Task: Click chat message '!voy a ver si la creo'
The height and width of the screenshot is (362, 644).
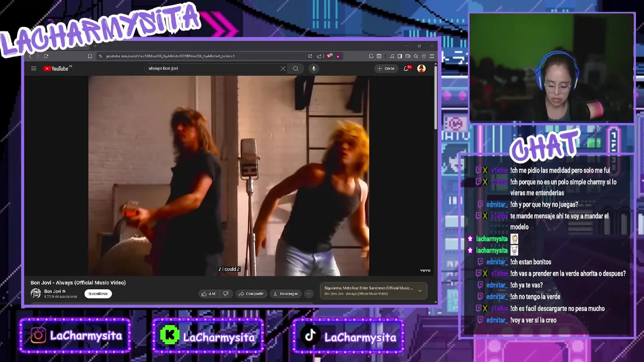Action: (533, 320)
